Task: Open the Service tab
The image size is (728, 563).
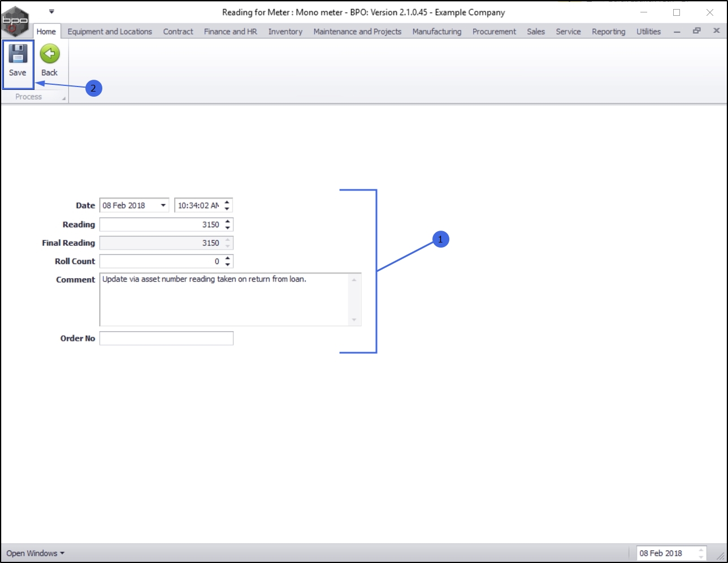Action: point(568,32)
